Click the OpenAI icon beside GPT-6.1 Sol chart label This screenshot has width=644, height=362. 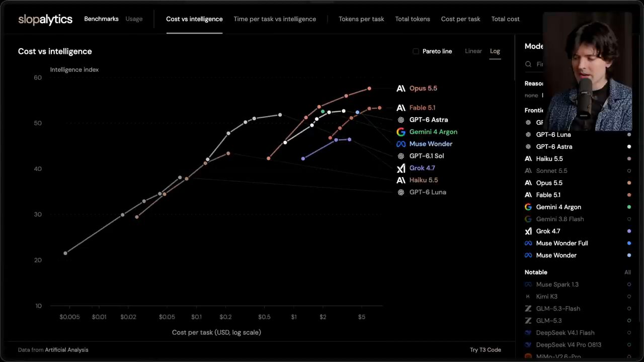click(401, 156)
